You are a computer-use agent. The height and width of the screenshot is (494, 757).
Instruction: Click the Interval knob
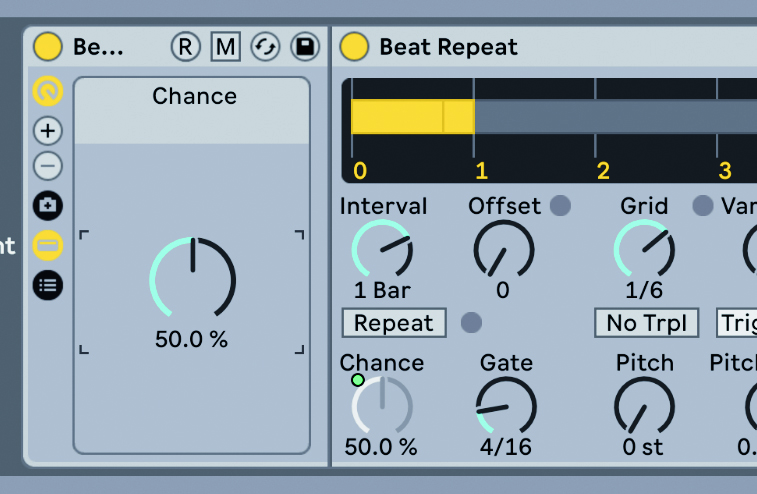[382, 250]
